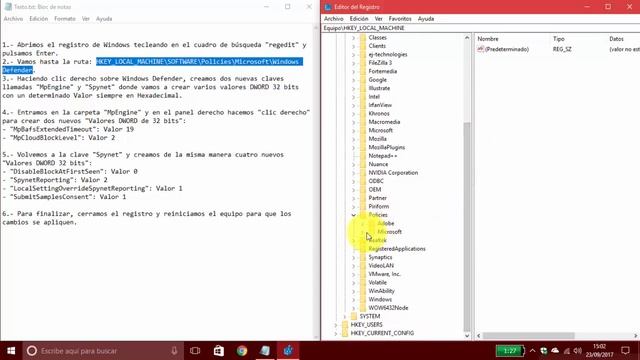
Task: Expand the HKEY_CURRENT_CONFIG hive
Action: coord(336,333)
